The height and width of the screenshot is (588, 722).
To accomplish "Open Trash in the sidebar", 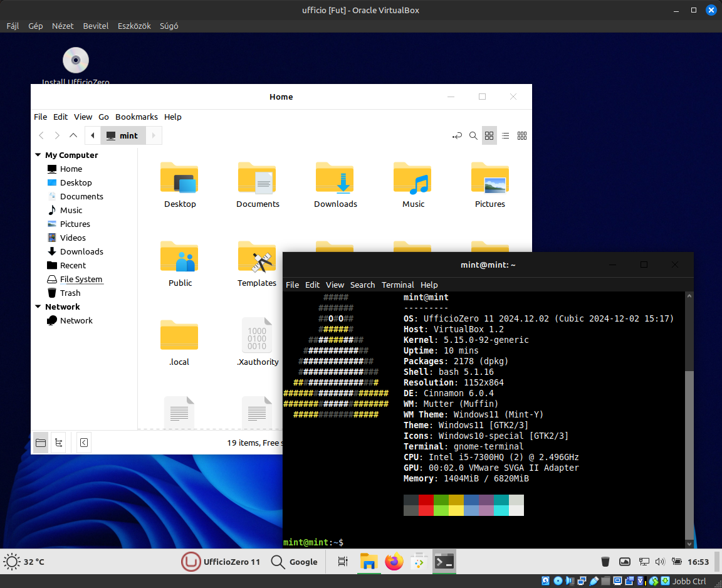I will click(x=70, y=293).
